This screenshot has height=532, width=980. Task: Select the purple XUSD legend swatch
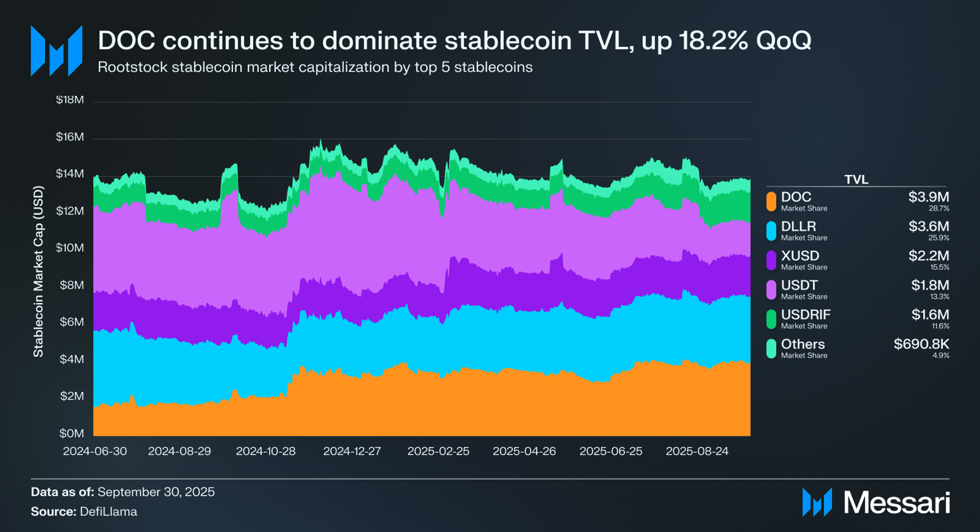tap(771, 260)
